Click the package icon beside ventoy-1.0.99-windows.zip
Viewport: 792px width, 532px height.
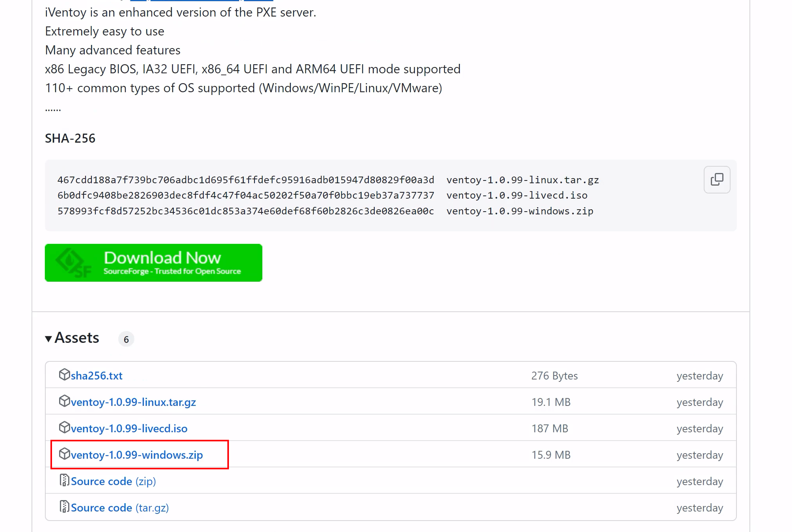coord(64,454)
